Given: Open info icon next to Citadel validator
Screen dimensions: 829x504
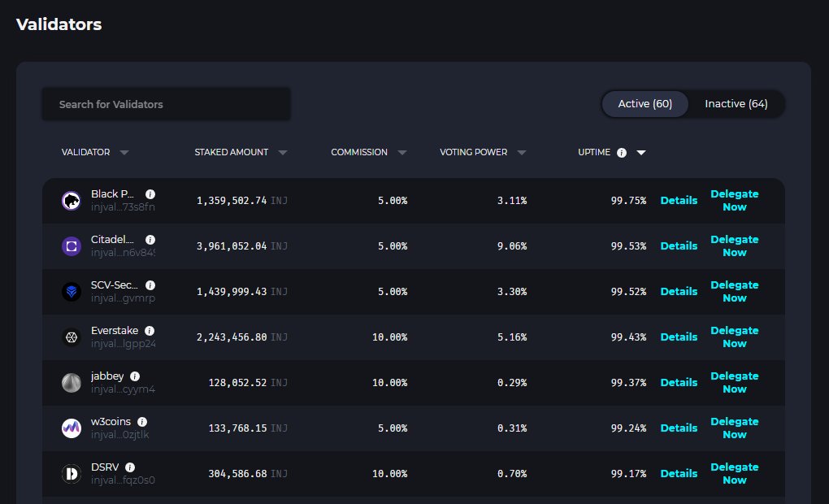Looking at the screenshot, I should tap(150, 240).
